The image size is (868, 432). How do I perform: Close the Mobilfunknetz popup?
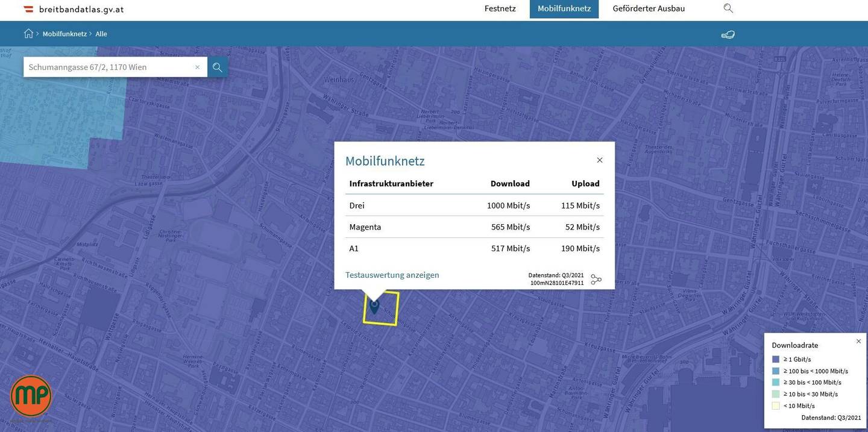click(600, 160)
